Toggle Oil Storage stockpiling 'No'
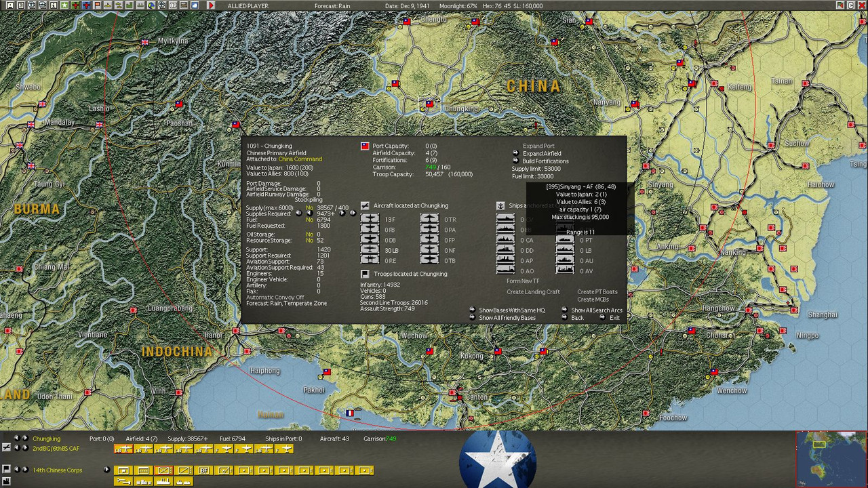Image resolution: width=868 pixels, height=488 pixels. click(x=309, y=235)
